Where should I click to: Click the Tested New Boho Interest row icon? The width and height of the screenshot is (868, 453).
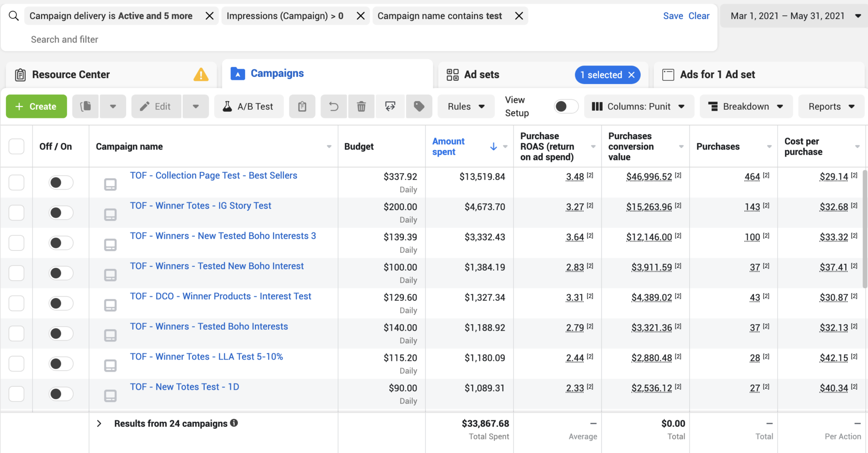click(x=110, y=275)
